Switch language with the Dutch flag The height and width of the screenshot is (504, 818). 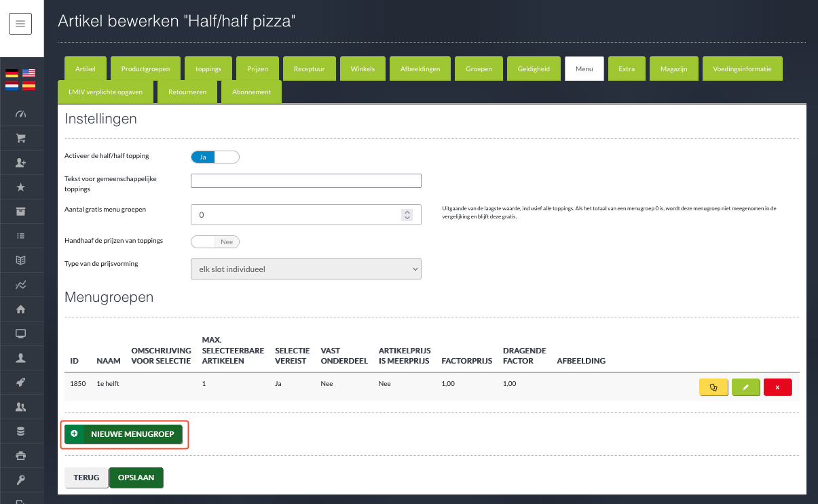coord(12,86)
